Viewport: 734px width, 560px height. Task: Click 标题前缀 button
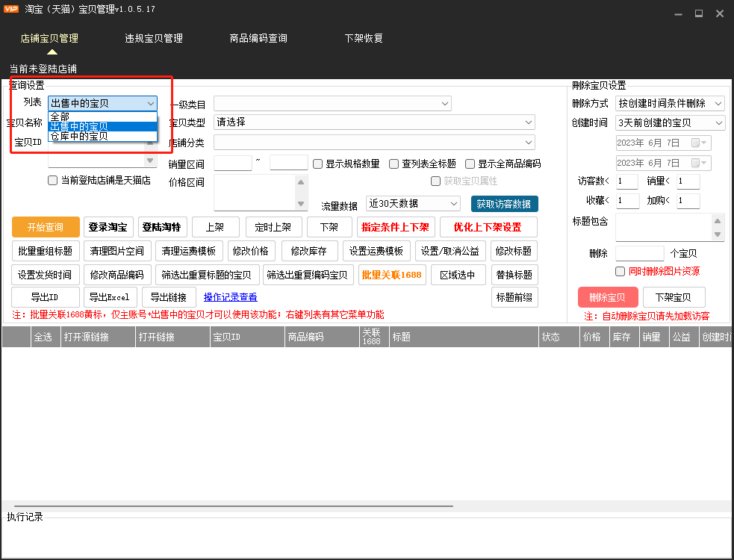click(x=514, y=297)
